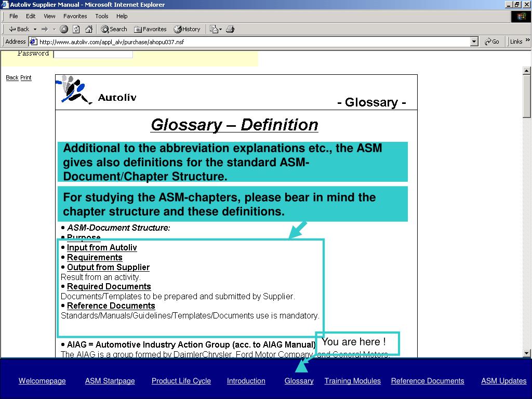Click the 'Requirements' heading
Image resolution: width=532 pixels, height=399 pixels.
pos(95,258)
